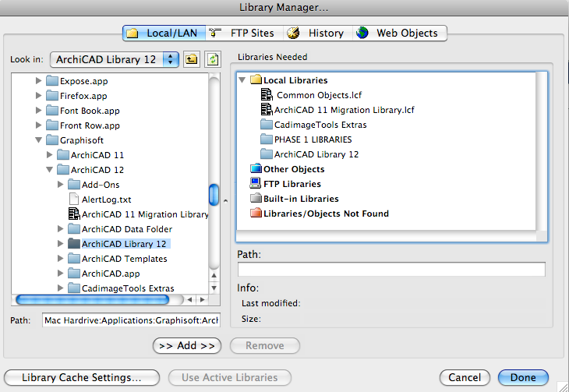The width and height of the screenshot is (569, 392).
Task: Click the Graphisoft folder icon
Action: click(52, 139)
